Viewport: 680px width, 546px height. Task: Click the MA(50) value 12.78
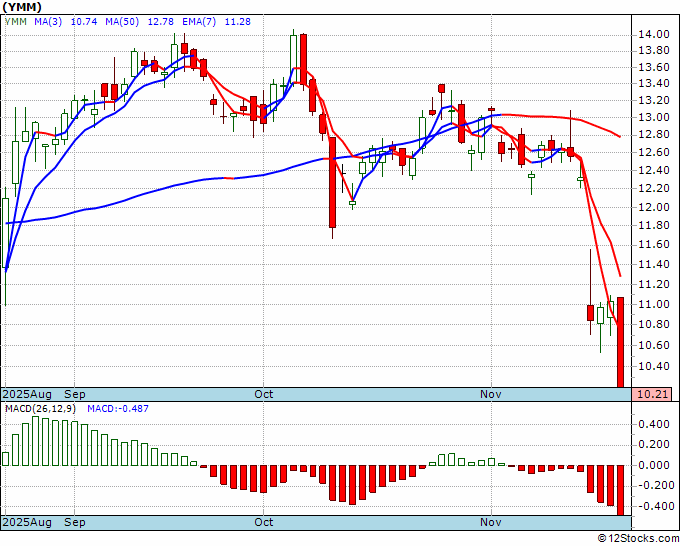(160, 22)
